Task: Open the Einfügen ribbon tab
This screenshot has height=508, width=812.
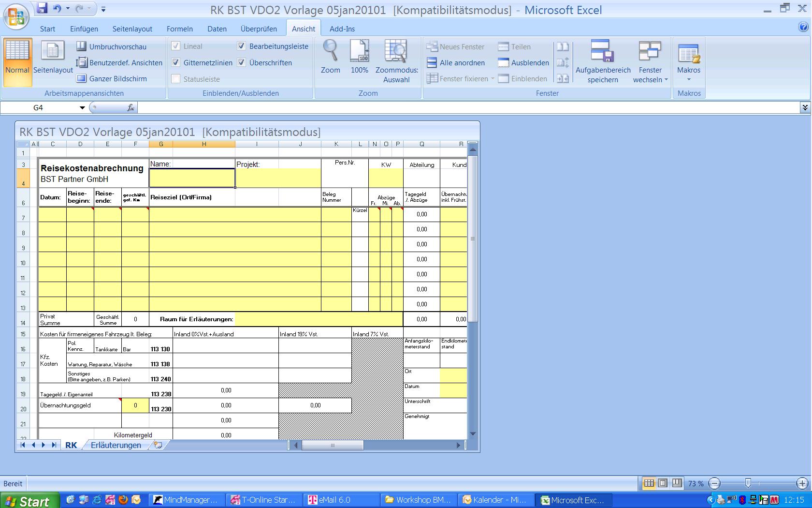Action: pyautogui.click(x=84, y=29)
